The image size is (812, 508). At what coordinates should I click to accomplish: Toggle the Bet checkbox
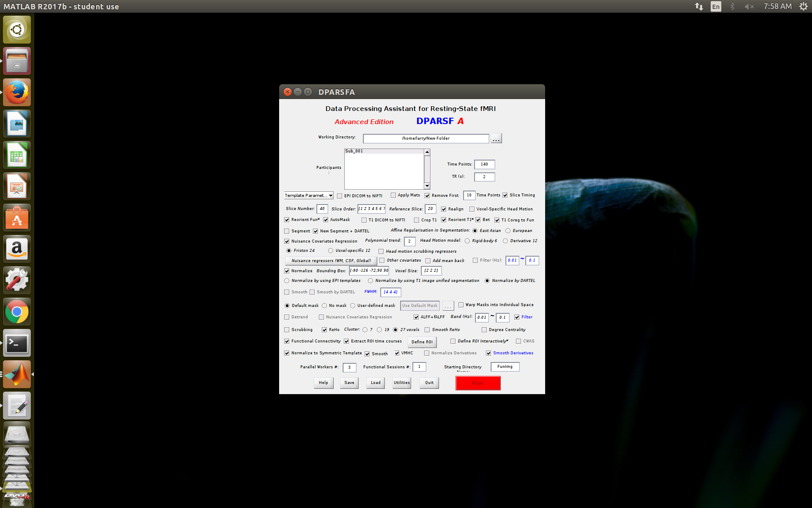tap(478, 220)
